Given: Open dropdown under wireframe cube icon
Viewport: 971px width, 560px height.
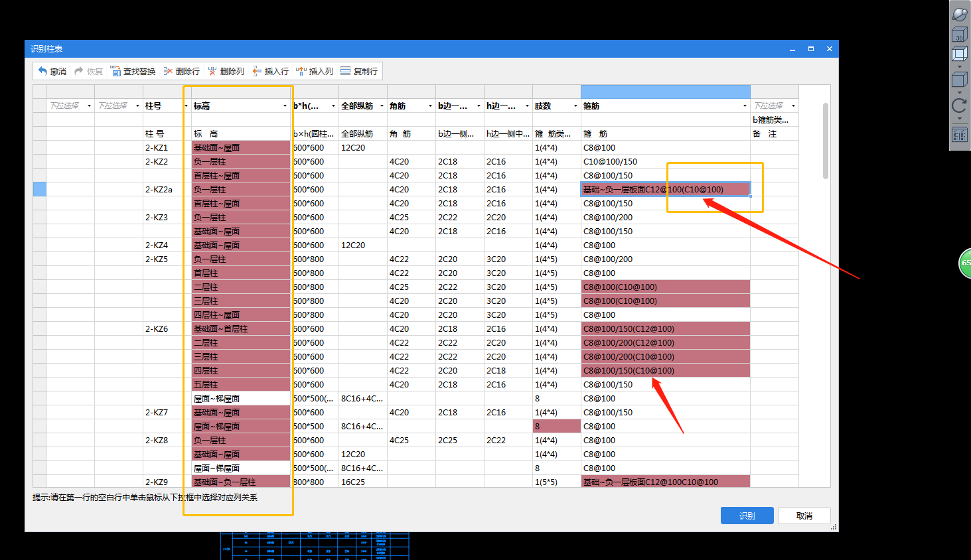Looking at the screenshot, I should pos(960,67).
